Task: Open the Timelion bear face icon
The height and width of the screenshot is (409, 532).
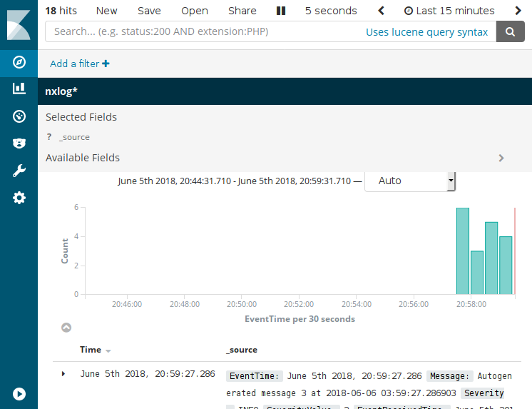Action: [x=19, y=143]
